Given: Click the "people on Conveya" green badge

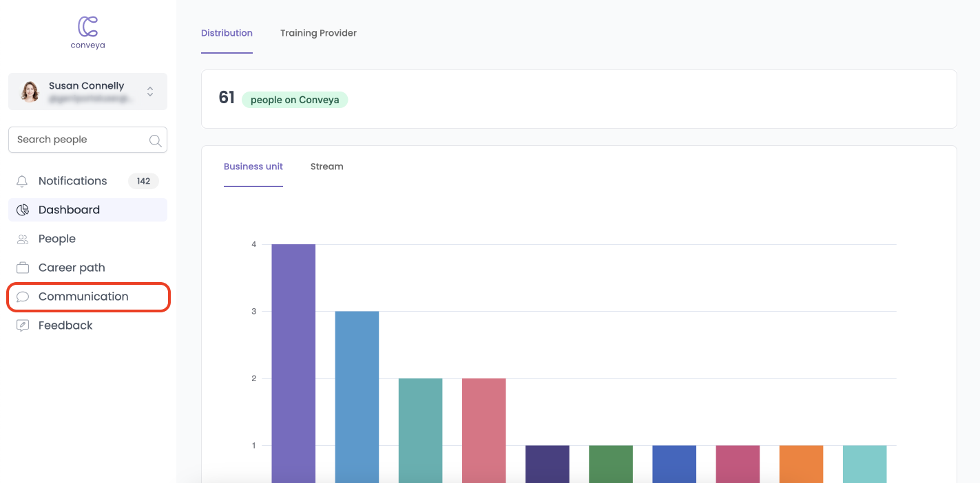Looking at the screenshot, I should [295, 100].
